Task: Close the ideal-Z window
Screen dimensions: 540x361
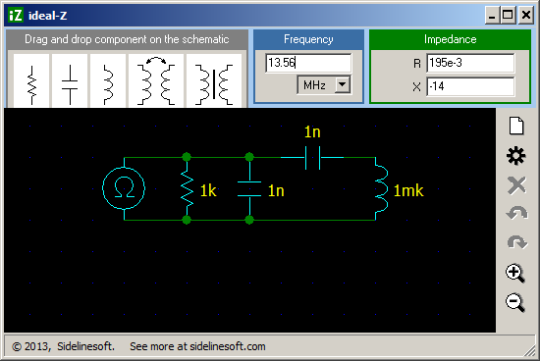Action: click(526, 16)
